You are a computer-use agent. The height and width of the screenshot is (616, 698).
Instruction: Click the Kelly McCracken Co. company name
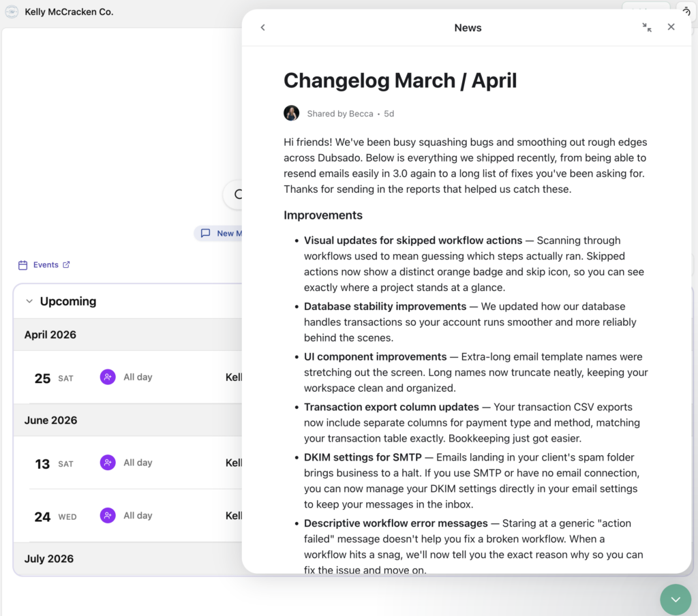pos(69,12)
